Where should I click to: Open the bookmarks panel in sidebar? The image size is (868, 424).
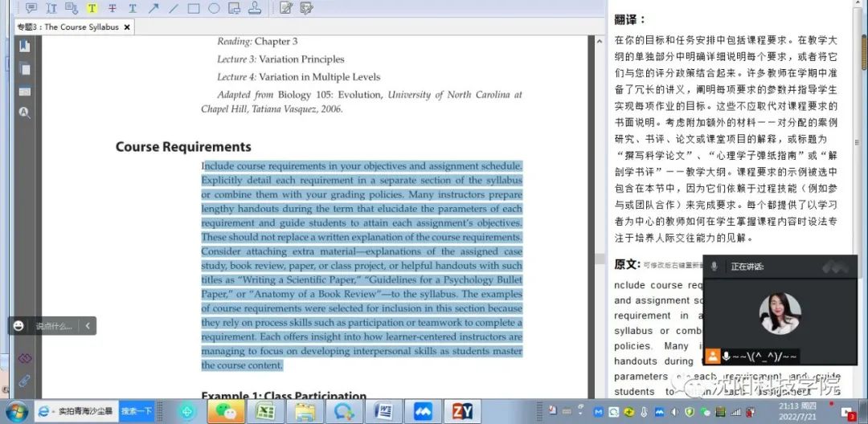click(x=24, y=47)
